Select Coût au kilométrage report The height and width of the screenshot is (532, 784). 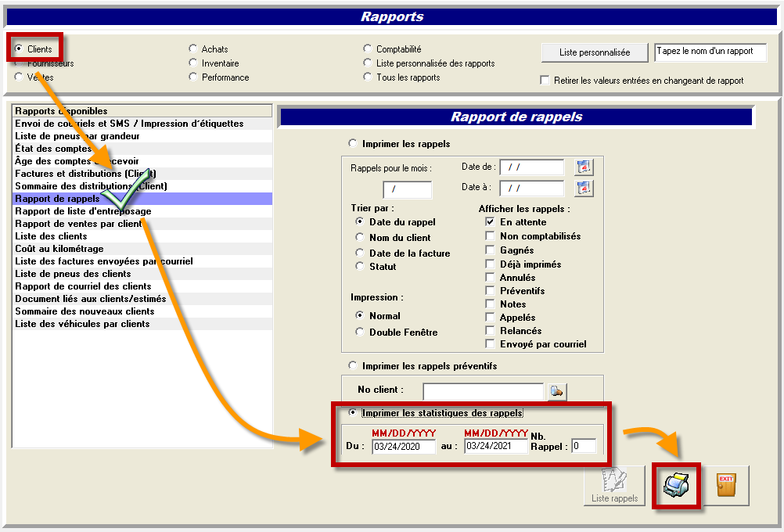click(x=142, y=249)
